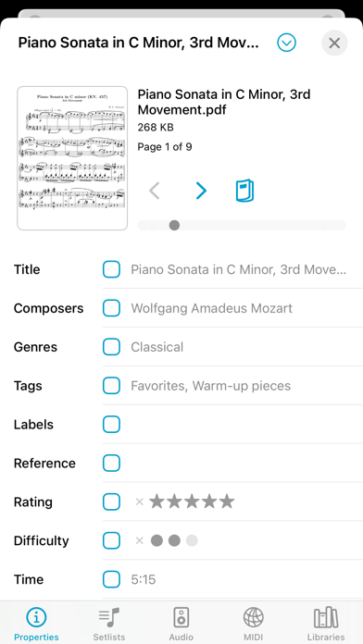
Task: Open the Time field showing 5:15
Action: point(232,579)
